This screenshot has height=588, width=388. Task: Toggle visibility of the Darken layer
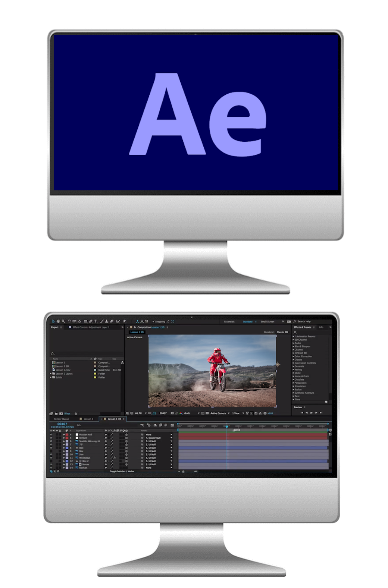(x=51, y=468)
